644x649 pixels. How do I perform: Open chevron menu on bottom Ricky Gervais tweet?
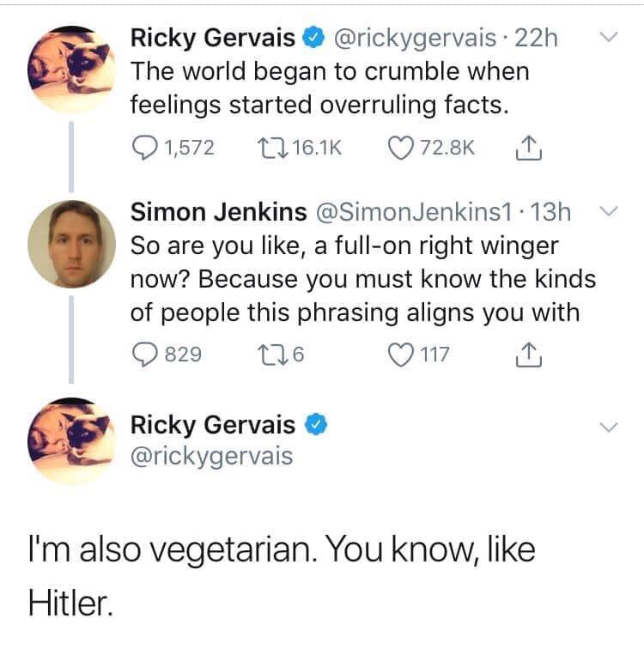click(609, 427)
